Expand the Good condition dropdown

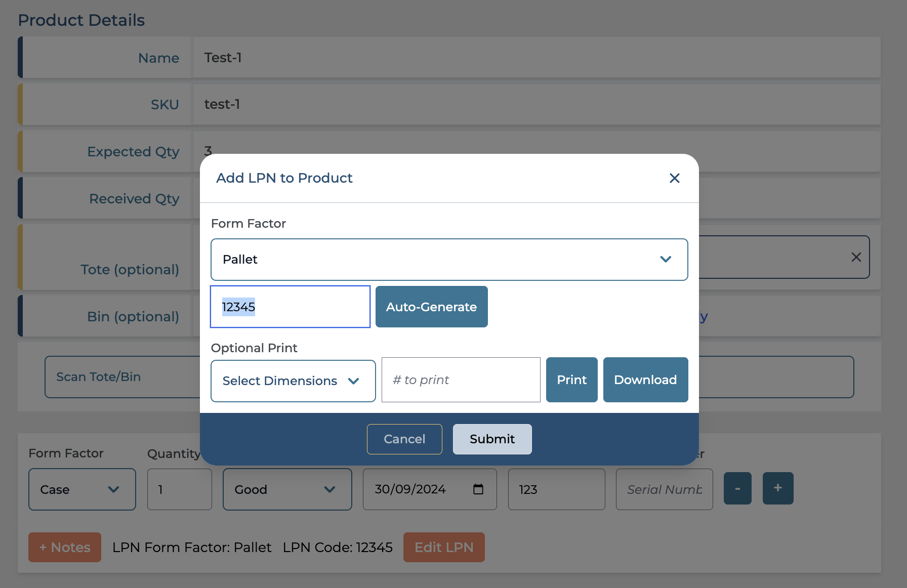[x=287, y=489]
